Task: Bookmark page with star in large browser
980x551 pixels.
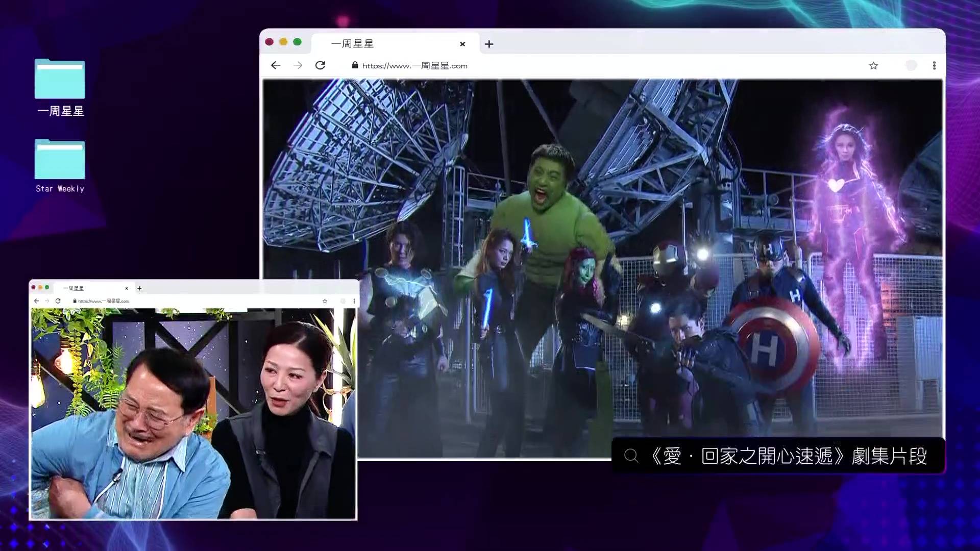Action: click(x=873, y=65)
